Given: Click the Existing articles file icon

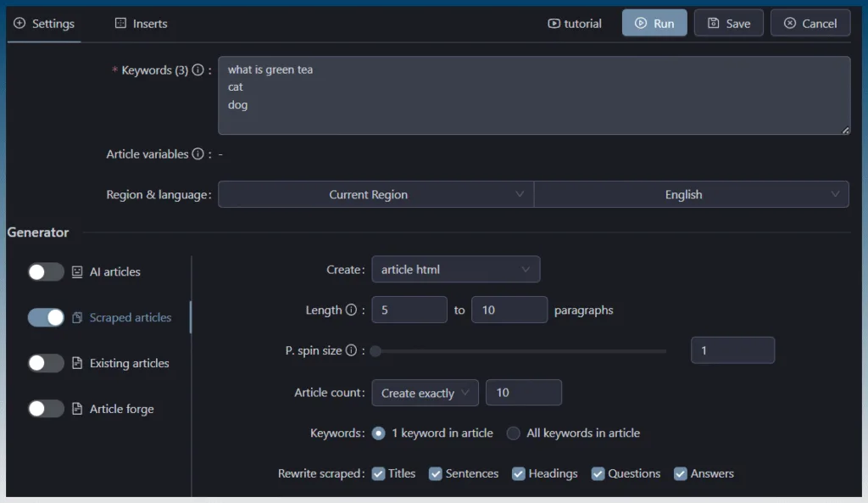Looking at the screenshot, I should pyautogui.click(x=77, y=363).
